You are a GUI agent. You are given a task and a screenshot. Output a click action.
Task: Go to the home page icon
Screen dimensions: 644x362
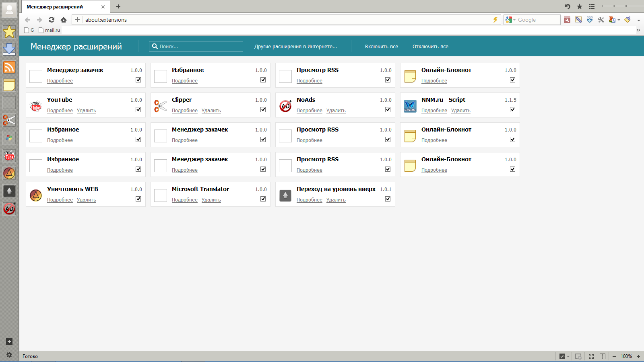pos(64,20)
